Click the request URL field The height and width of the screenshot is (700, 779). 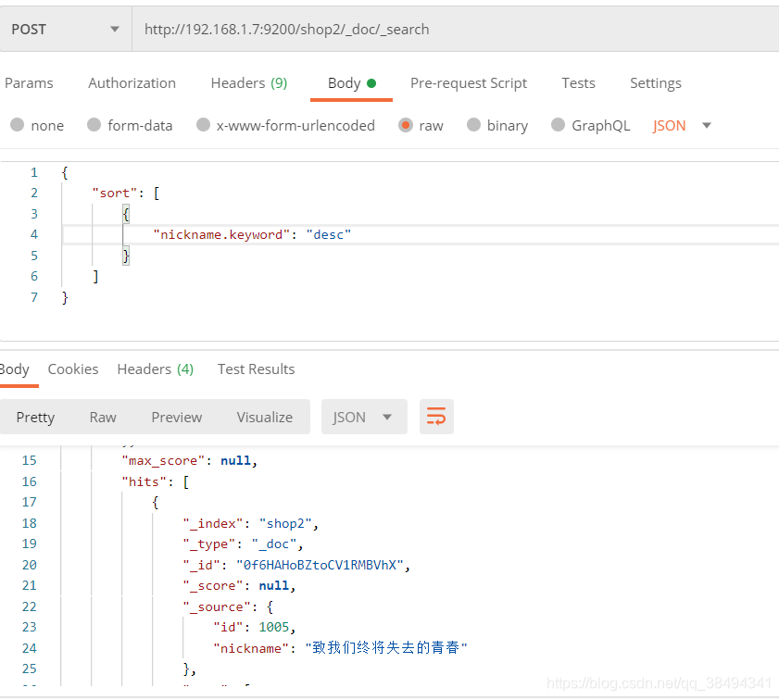454,29
